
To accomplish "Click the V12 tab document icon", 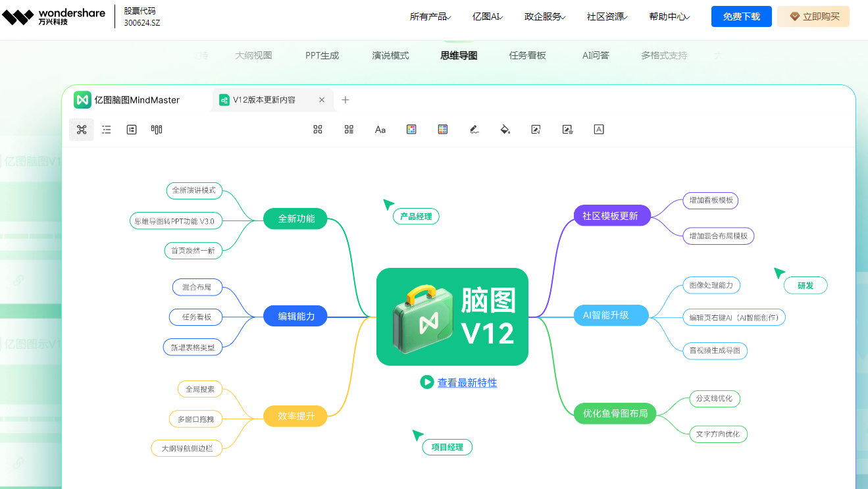I will pos(224,100).
